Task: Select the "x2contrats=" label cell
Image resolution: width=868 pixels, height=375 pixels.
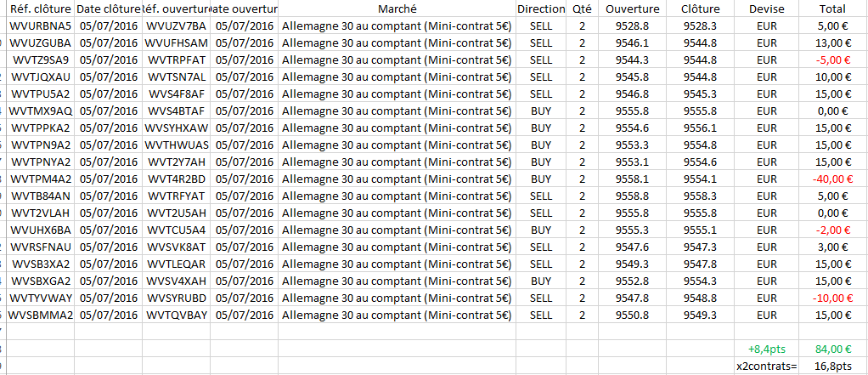Action: tap(767, 366)
